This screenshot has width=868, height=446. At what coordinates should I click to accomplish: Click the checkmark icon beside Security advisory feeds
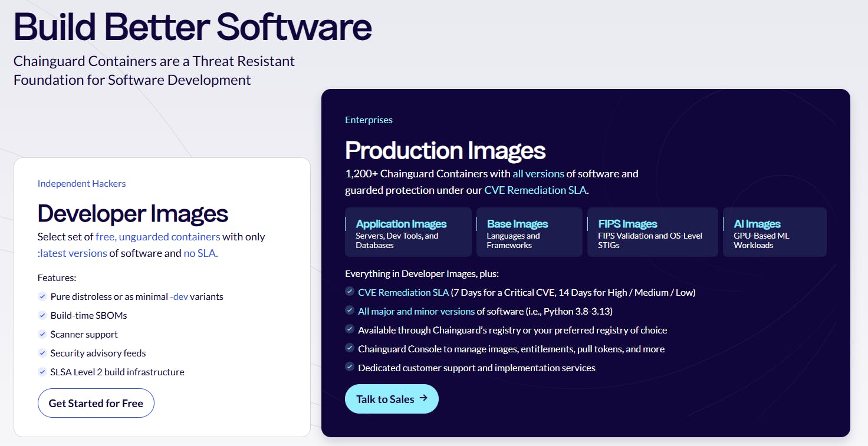[x=42, y=353]
